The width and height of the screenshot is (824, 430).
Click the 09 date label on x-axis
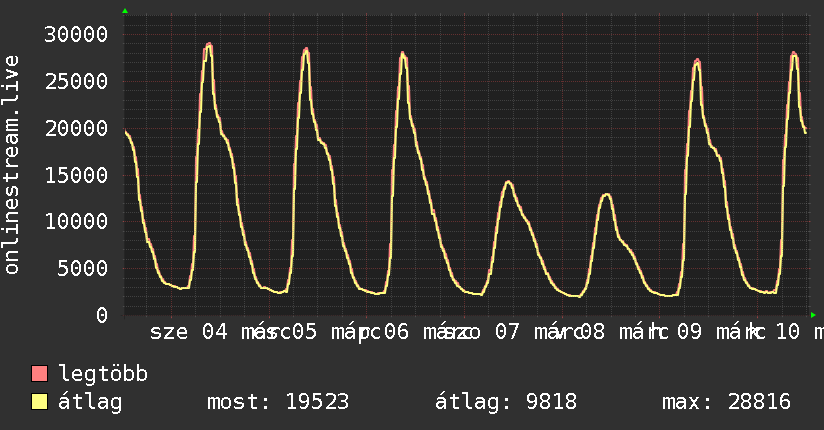click(689, 332)
